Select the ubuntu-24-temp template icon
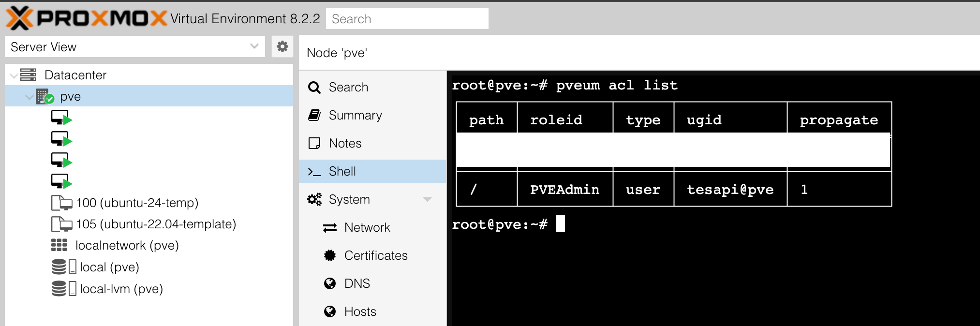980x326 pixels. 61,203
